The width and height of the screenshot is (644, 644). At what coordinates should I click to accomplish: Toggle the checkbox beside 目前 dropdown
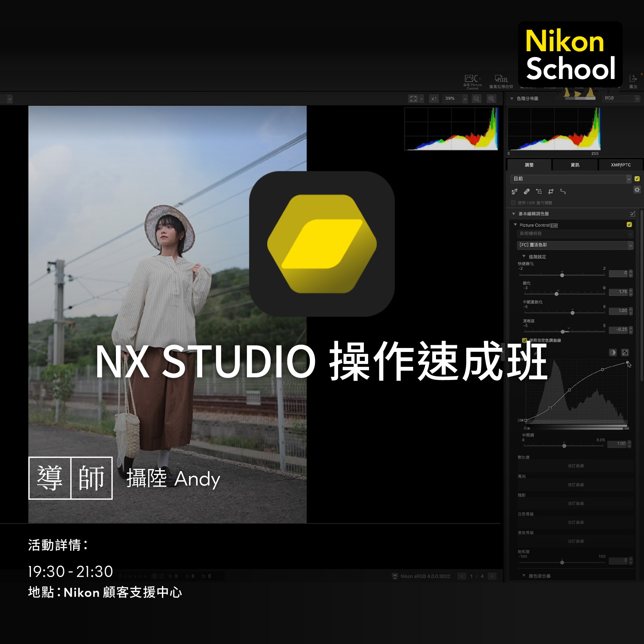point(637,179)
